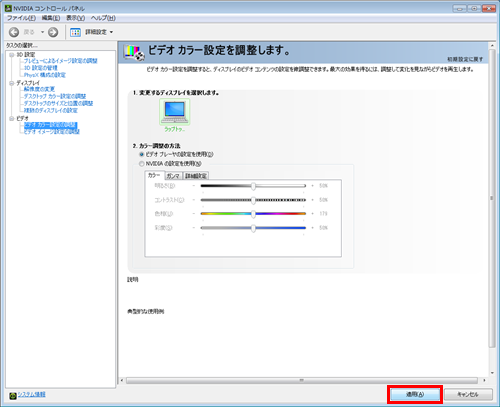Switch to the ガンマ tab
Viewport: 500px width, 407px height.
[x=173, y=176]
